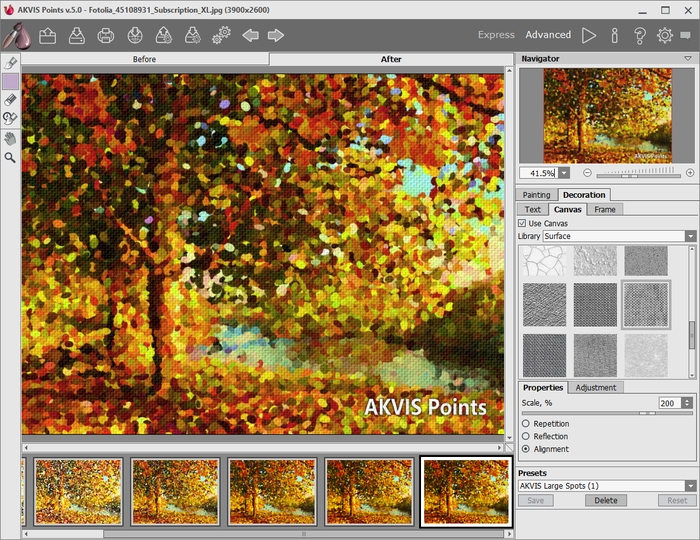
Task: Open an image file from toolbar
Action: coord(47,35)
